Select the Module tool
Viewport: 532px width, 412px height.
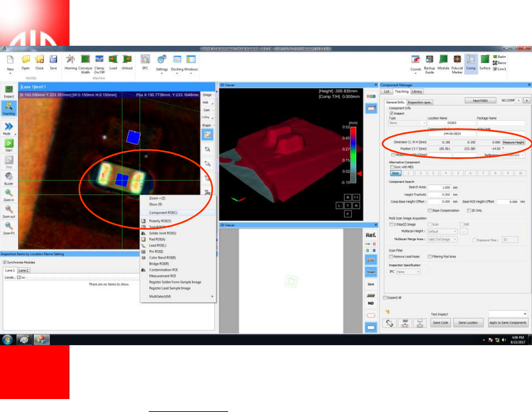point(443,60)
